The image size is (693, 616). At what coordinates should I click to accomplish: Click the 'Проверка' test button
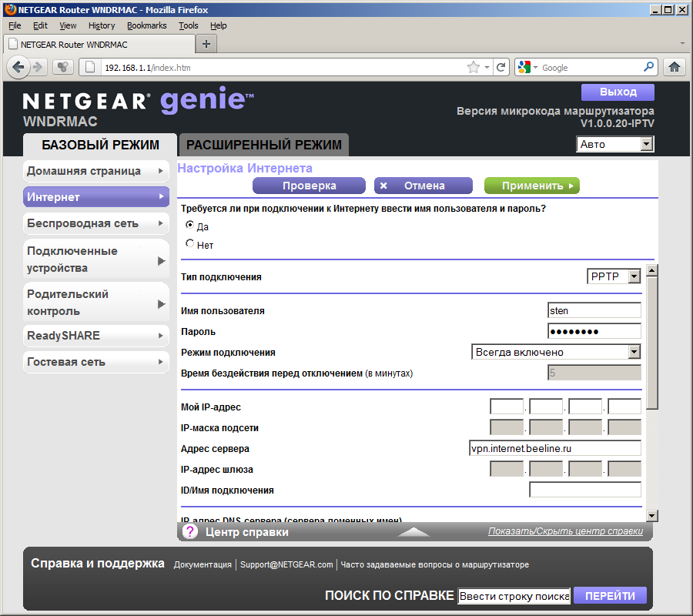(x=309, y=186)
